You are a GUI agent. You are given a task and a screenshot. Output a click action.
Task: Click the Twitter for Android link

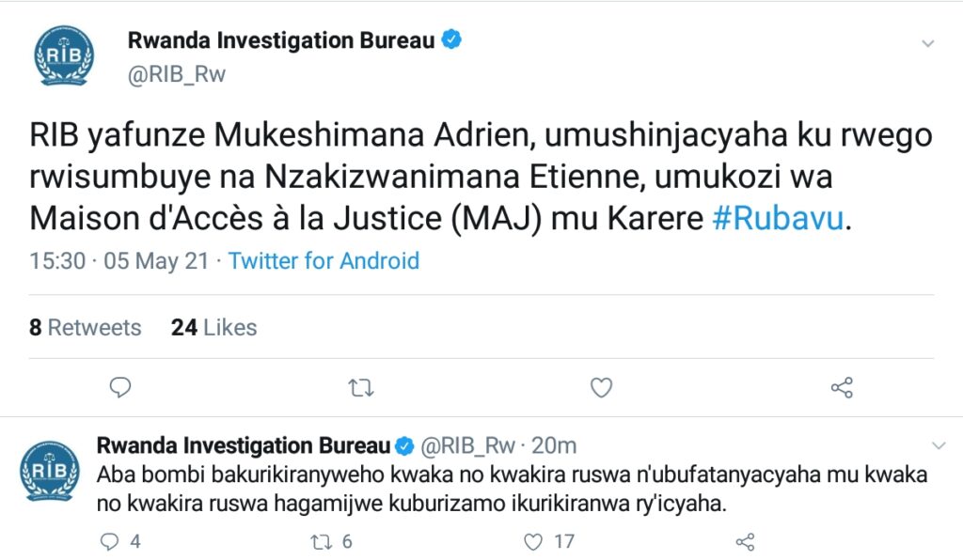click(x=324, y=260)
